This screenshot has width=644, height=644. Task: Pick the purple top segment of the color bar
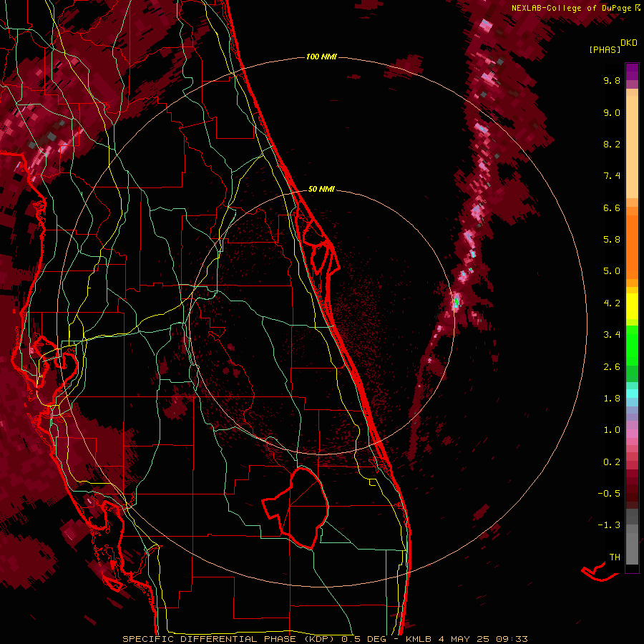(632, 72)
